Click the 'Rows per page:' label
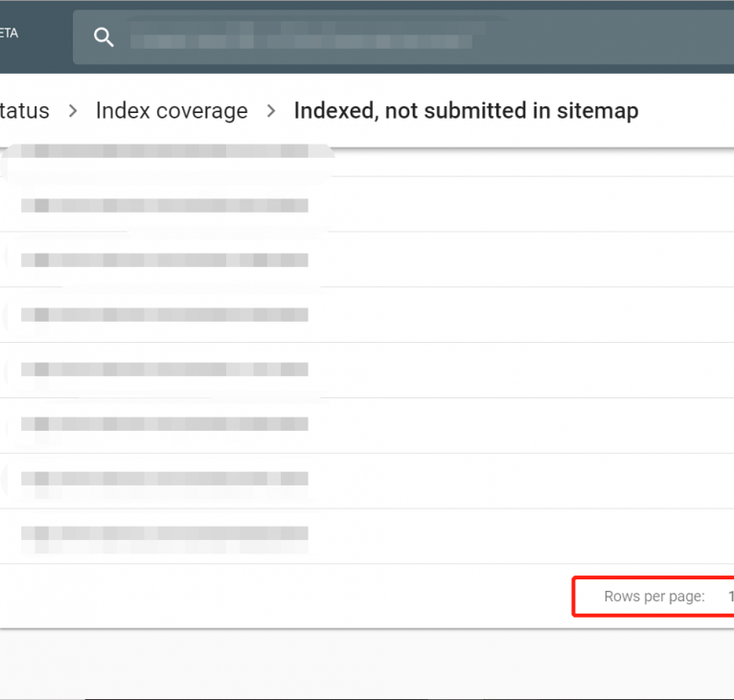This screenshot has height=700, width=734. (x=654, y=597)
